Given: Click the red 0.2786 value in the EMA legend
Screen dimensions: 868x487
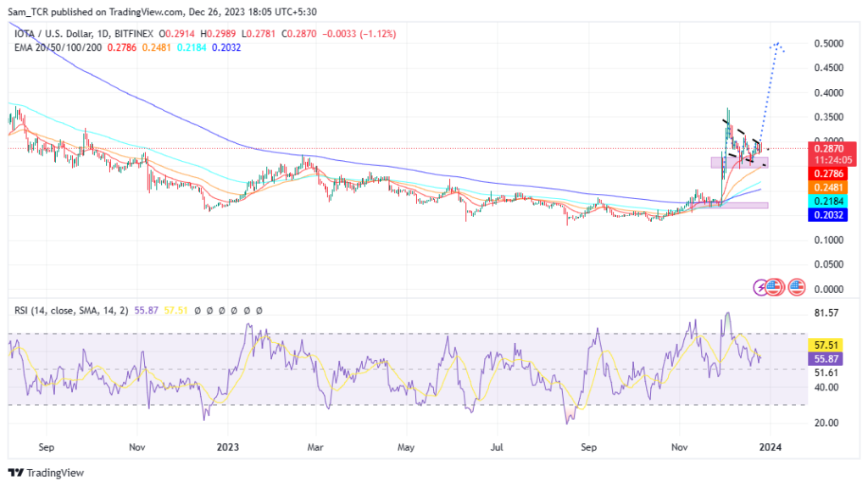Looking at the screenshot, I should pyautogui.click(x=122, y=47).
